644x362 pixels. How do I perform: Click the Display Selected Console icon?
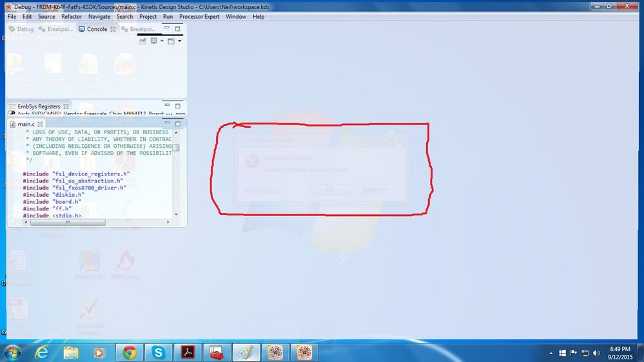(153, 41)
